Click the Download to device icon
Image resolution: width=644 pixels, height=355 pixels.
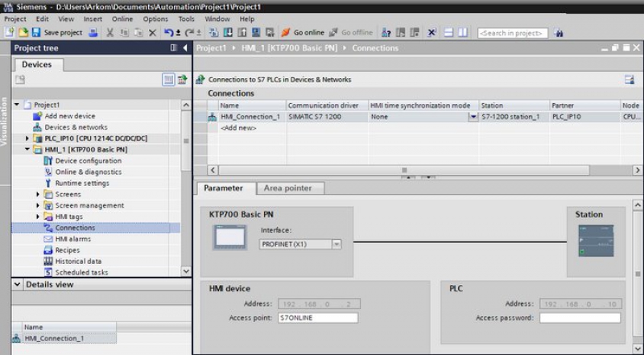228,32
